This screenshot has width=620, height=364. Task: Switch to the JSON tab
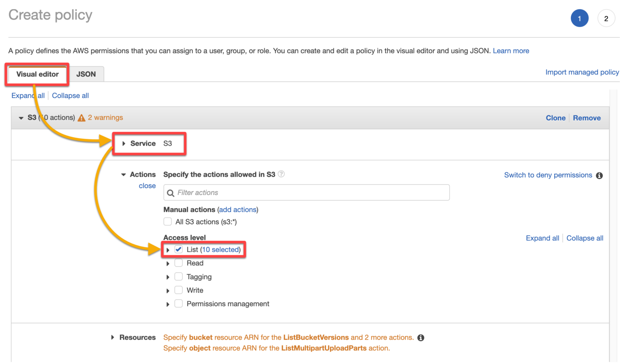coord(86,74)
